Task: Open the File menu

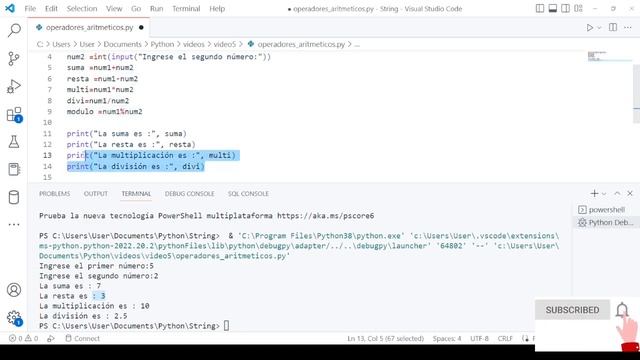Action: coord(30,9)
